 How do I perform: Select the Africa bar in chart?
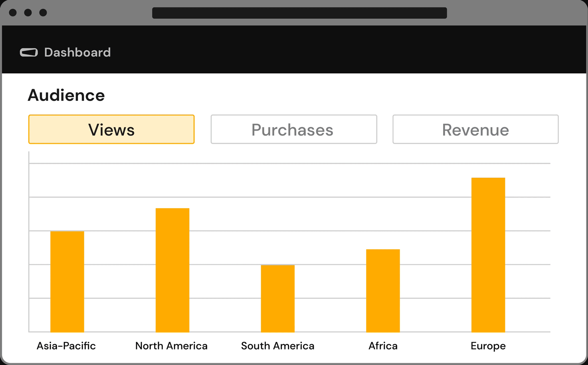pyautogui.click(x=383, y=291)
